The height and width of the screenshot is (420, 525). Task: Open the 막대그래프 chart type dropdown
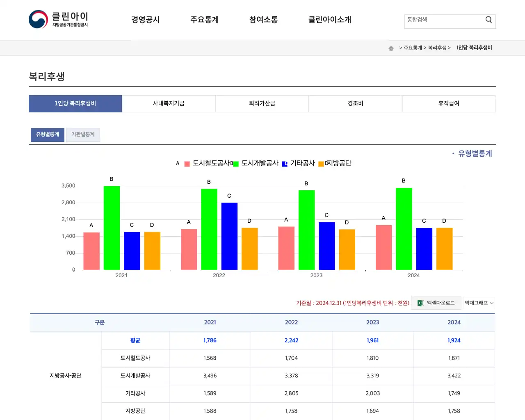pos(478,303)
